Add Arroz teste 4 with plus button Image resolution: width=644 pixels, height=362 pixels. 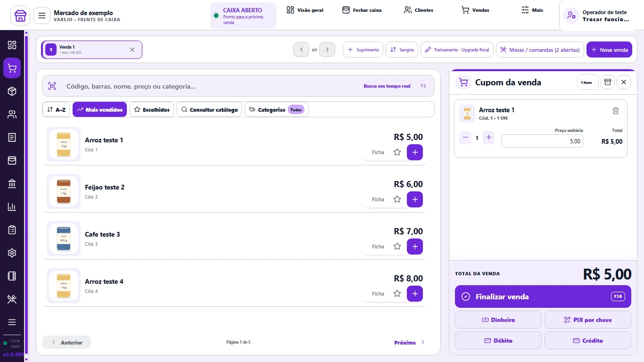(x=415, y=294)
